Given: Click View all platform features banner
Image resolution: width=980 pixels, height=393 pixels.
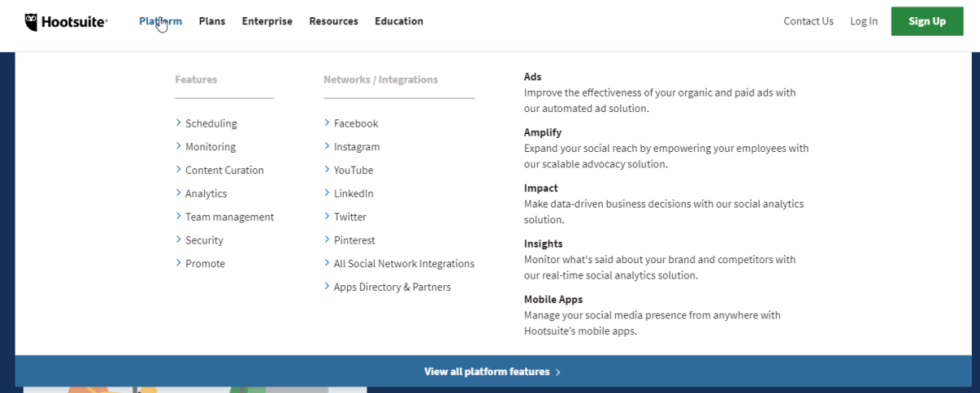Looking at the screenshot, I should (x=491, y=372).
